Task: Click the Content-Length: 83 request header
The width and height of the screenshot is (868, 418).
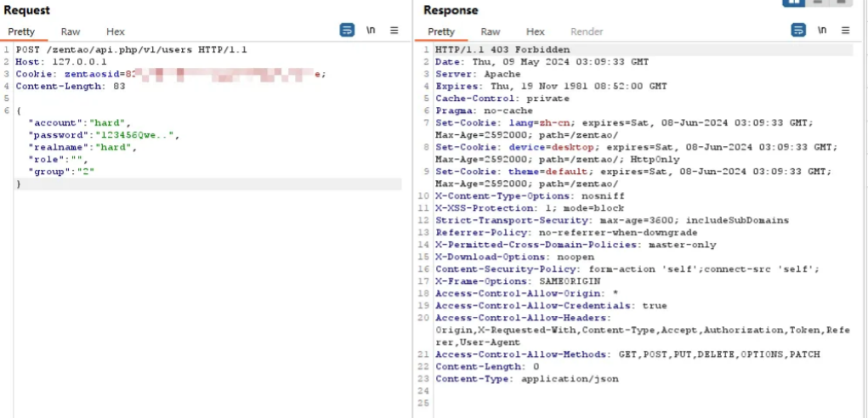Action: click(71, 87)
